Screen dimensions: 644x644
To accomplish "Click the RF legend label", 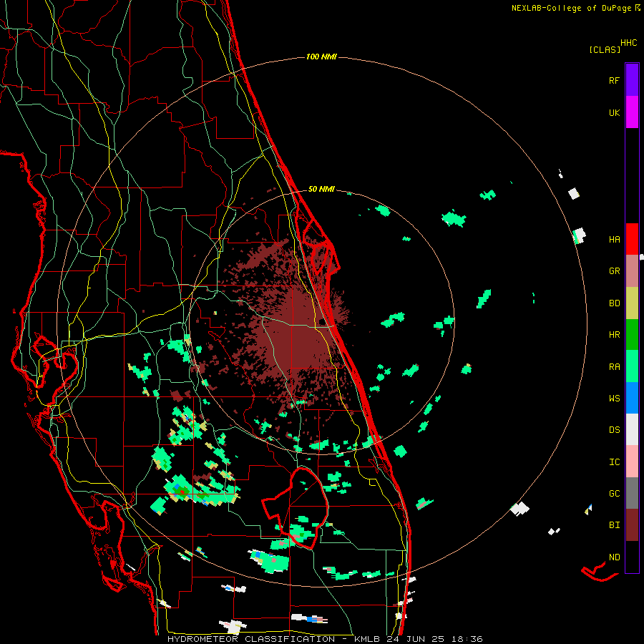I will (614, 81).
